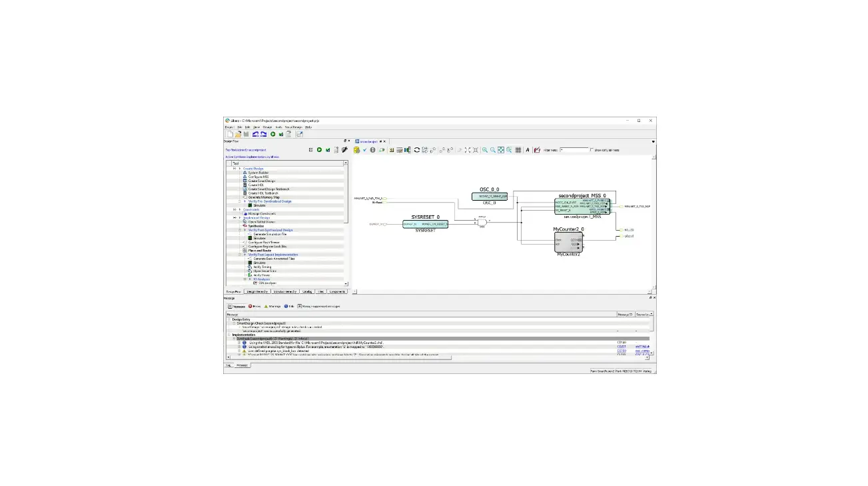Click the Zoom to Fit canvas icon
The height and width of the screenshot is (486, 868).
coord(500,150)
